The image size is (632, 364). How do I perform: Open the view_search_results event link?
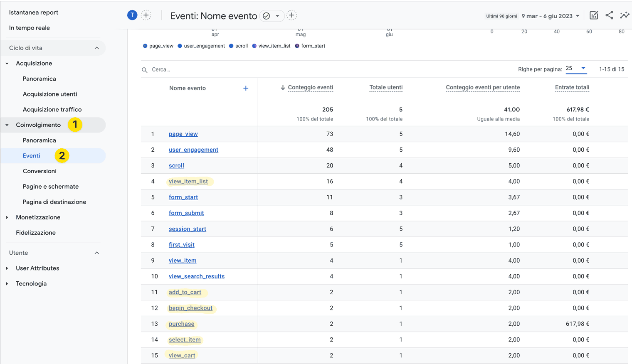click(197, 276)
